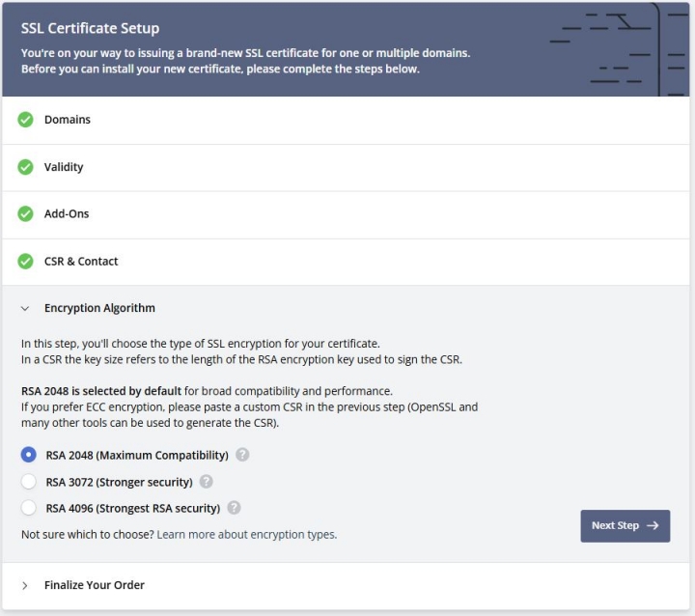Open the Domains step section

(346, 120)
